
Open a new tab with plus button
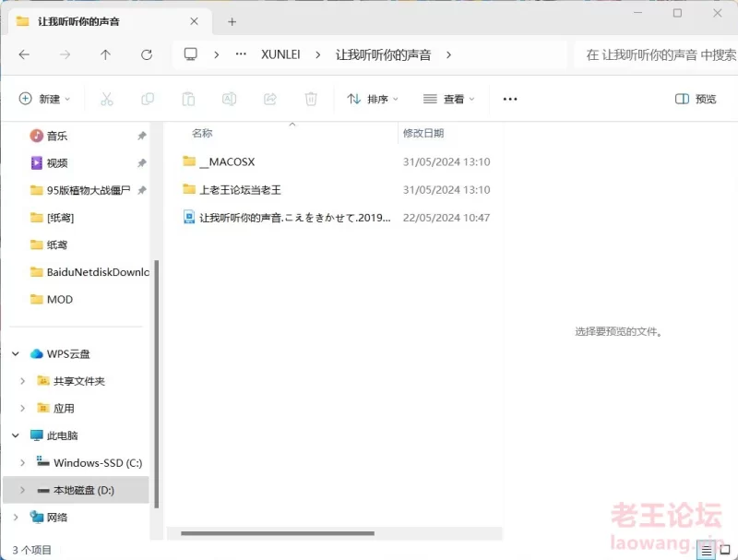[x=232, y=21]
